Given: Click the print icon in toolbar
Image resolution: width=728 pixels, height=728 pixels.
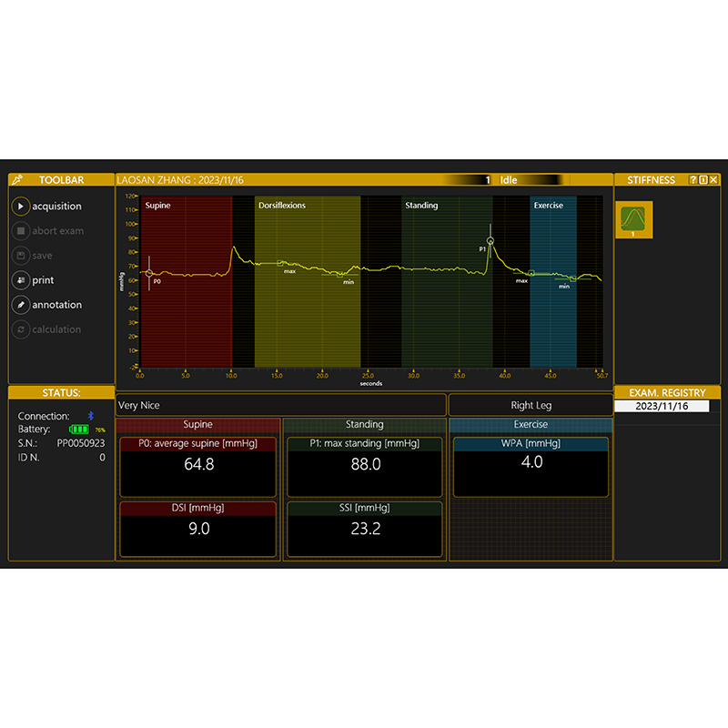Looking at the screenshot, I should (20, 280).
